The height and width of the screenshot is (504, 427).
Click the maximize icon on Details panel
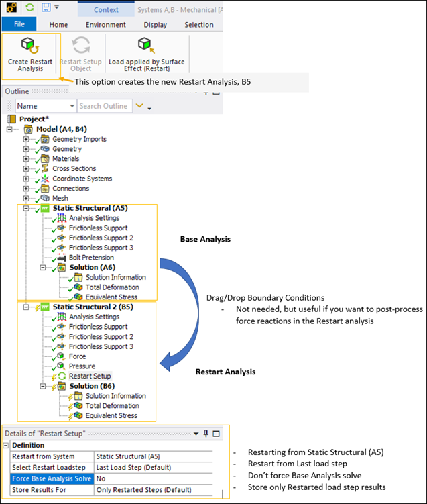tap(216, 434)
